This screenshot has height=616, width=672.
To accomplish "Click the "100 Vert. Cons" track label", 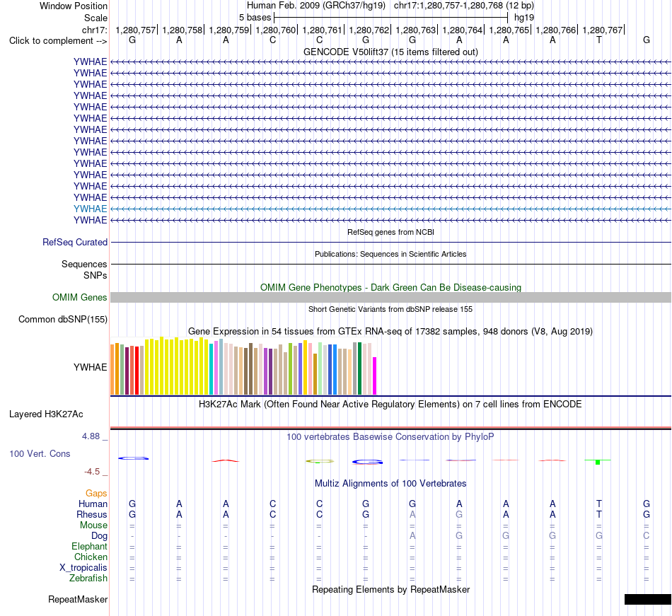I will pos(40,453).
